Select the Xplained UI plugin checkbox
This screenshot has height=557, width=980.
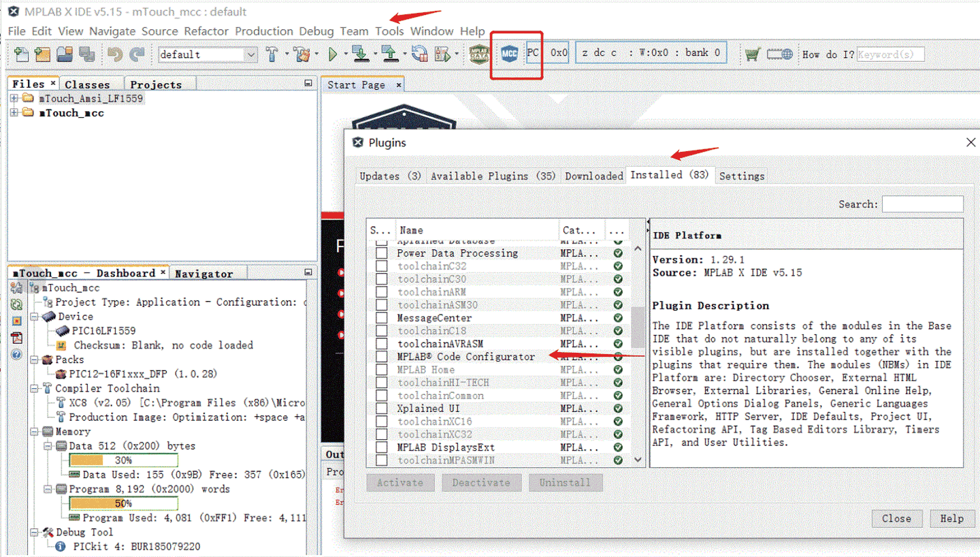click(382, 409)
